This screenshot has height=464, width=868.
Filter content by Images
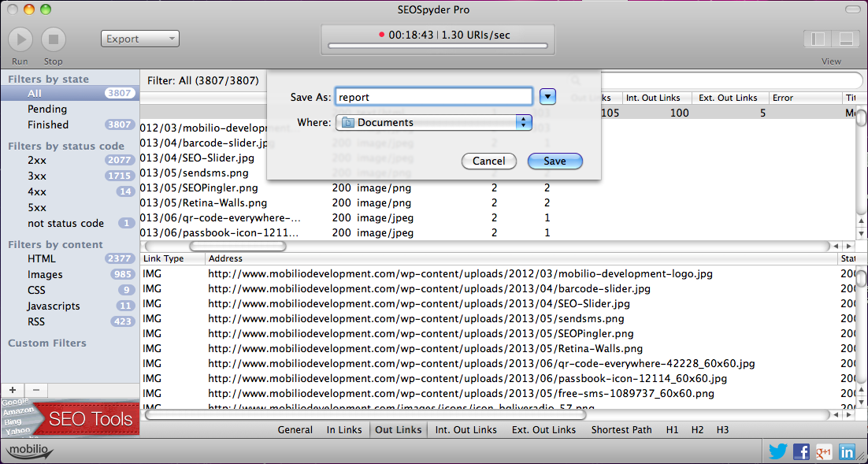pos(70,274)
